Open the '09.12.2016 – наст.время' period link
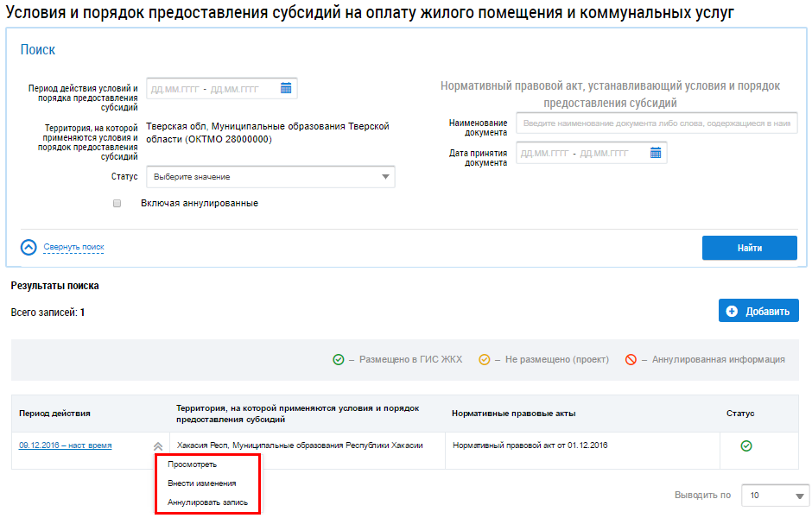This screenshot has height=518, width=812. (x=65, y=445)
